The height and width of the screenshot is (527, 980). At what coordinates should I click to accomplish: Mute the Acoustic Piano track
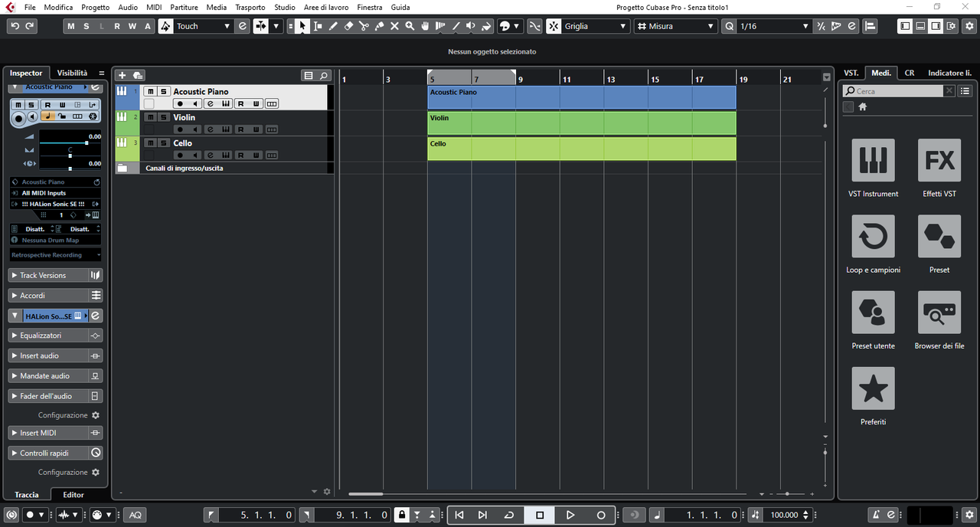[x=150, y=91]
